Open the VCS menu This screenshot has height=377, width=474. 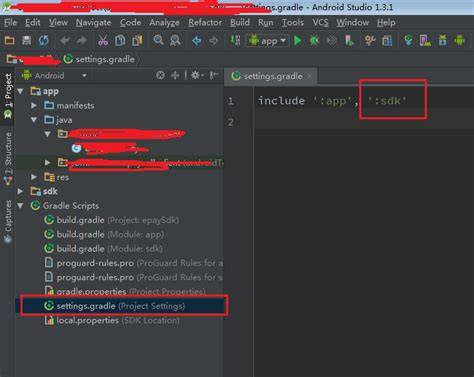[320, 22]
